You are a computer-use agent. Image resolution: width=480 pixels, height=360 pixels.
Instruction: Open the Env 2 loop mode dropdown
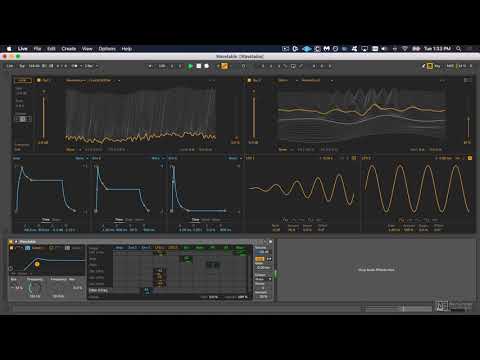point(157,158)
